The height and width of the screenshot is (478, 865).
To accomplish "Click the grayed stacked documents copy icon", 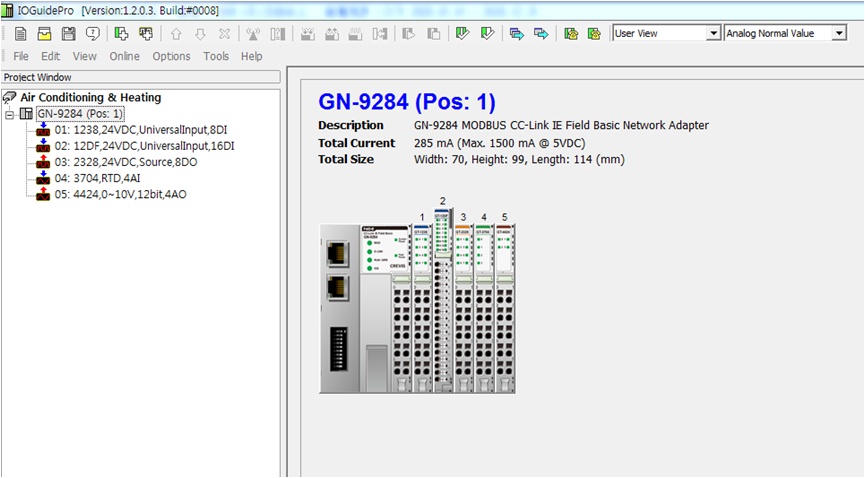I will (434, 34).
